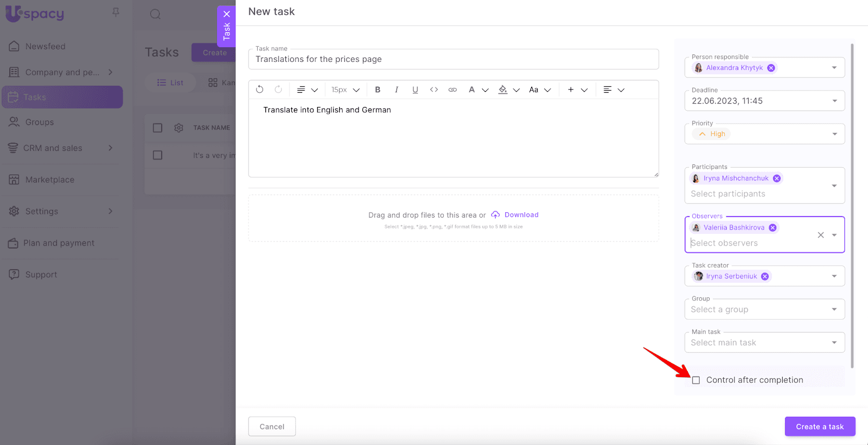This screenshot has width=868, height=445.
Task: Insert code block with the code icon
Action: pos(434,90)
